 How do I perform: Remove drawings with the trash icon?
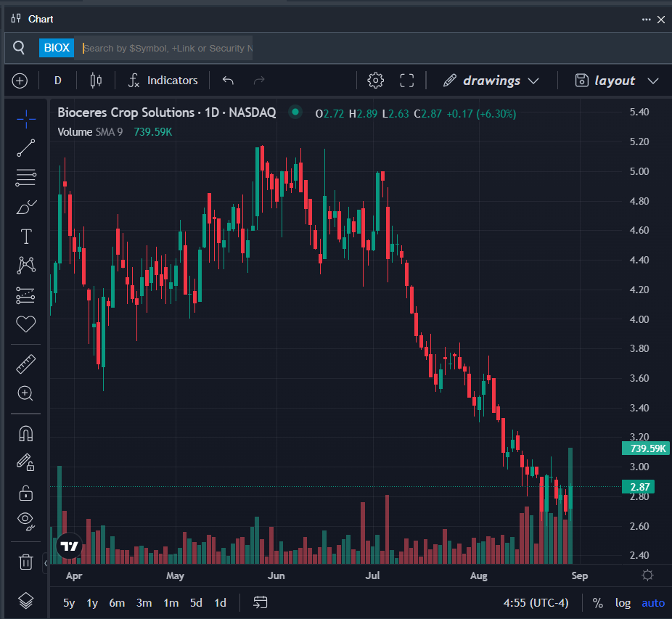tap(25, 561)
